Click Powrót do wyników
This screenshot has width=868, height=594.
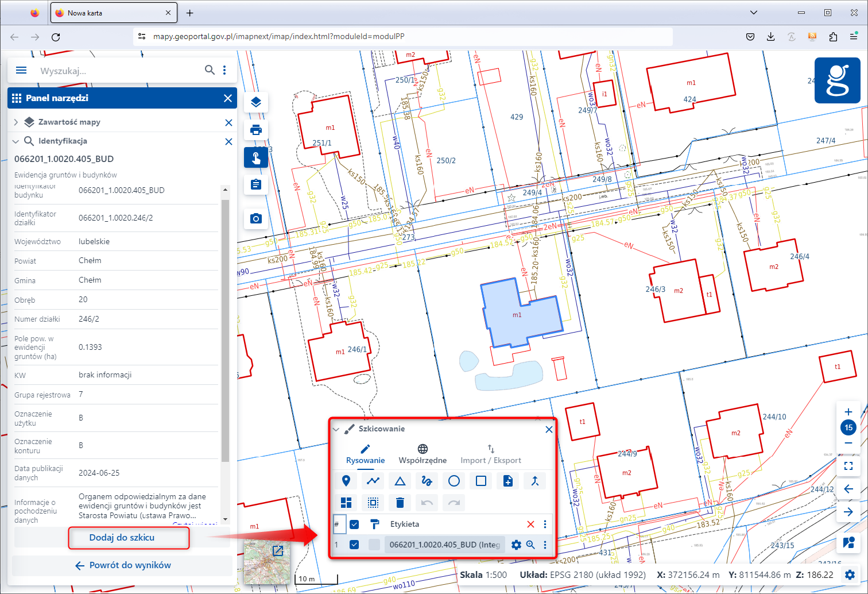point(123,565)
